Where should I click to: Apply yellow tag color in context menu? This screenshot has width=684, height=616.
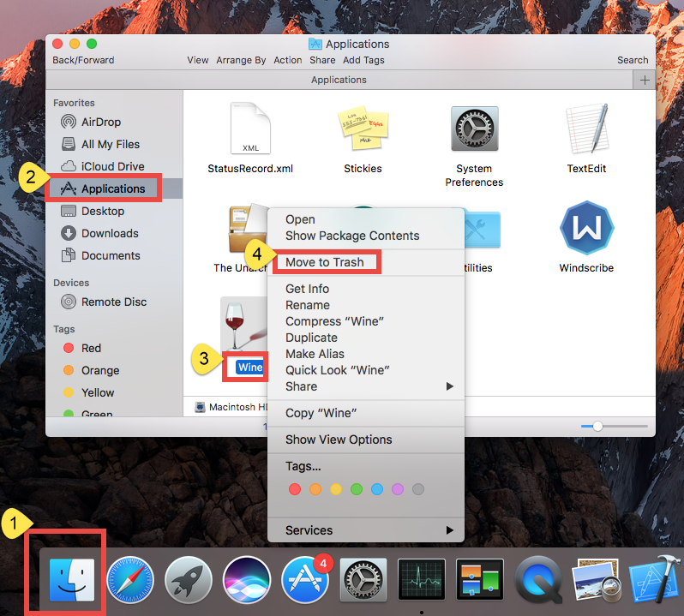pos(336,489)
